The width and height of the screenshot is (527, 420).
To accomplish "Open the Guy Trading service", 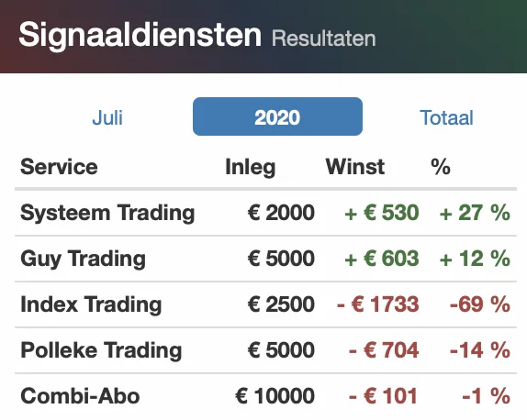I will [83, 259].
